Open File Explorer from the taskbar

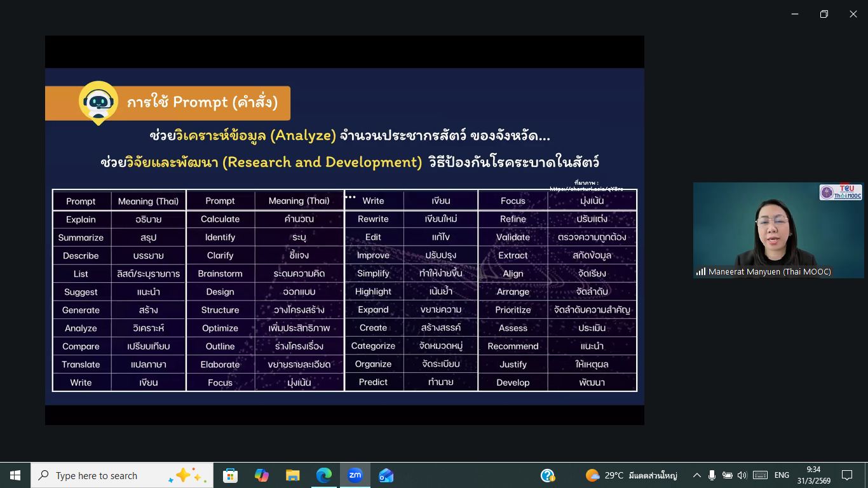click(x=292, y=475)
